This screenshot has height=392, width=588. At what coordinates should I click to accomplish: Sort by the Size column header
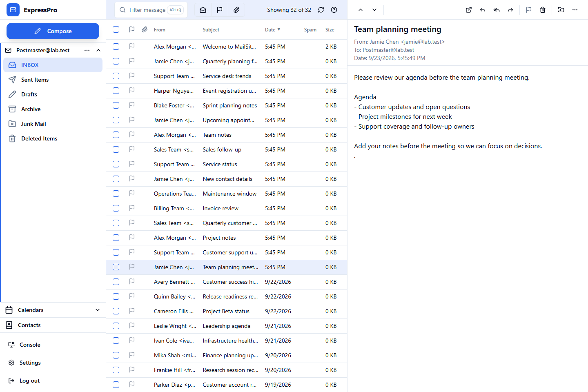pyautogui.click(x=330, y=30)
